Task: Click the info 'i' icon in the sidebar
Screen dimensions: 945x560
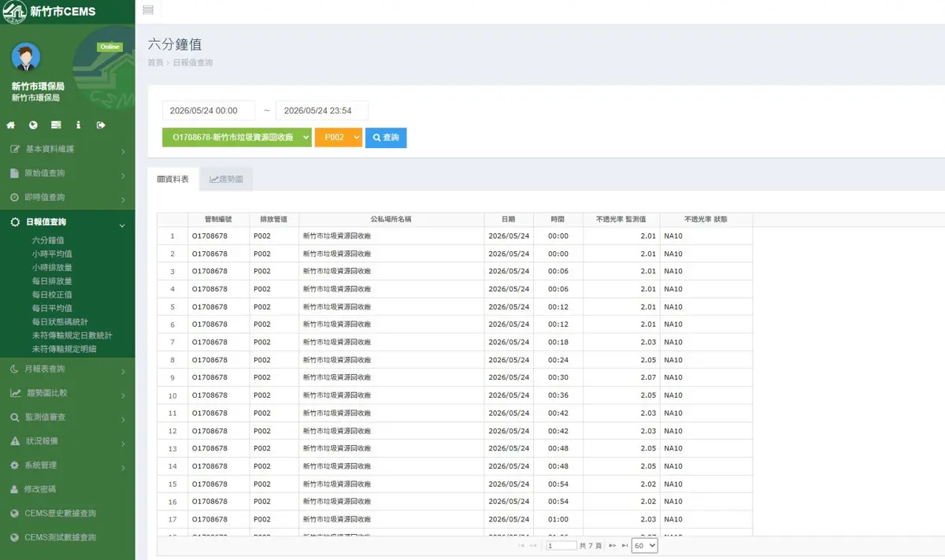Action: (79, 125)
